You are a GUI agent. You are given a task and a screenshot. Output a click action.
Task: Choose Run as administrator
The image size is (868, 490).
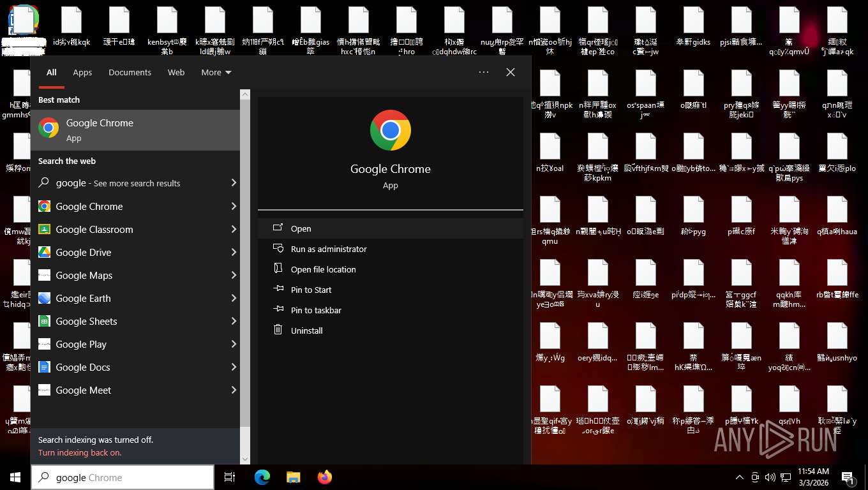click(391, 249)
